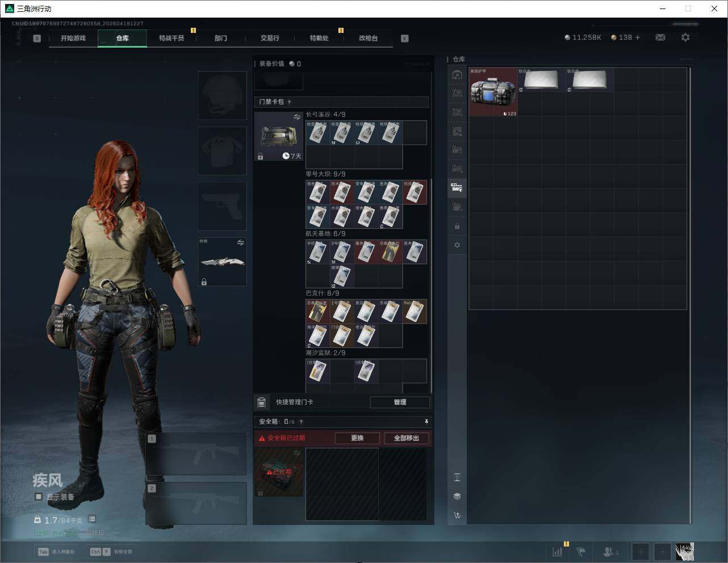Click the 11,258K currency balance
The width and height of the screenshot is (728, 563).
pos(583,37)
